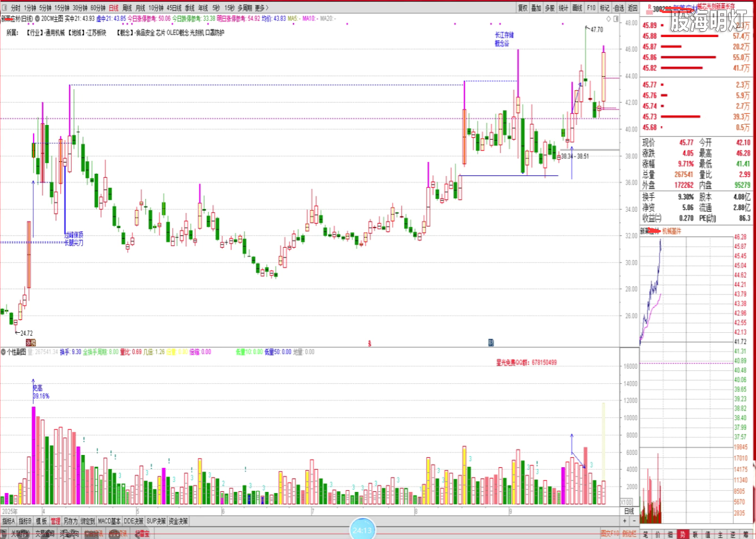Click the 画线 drawing tool button

[577, 8]
